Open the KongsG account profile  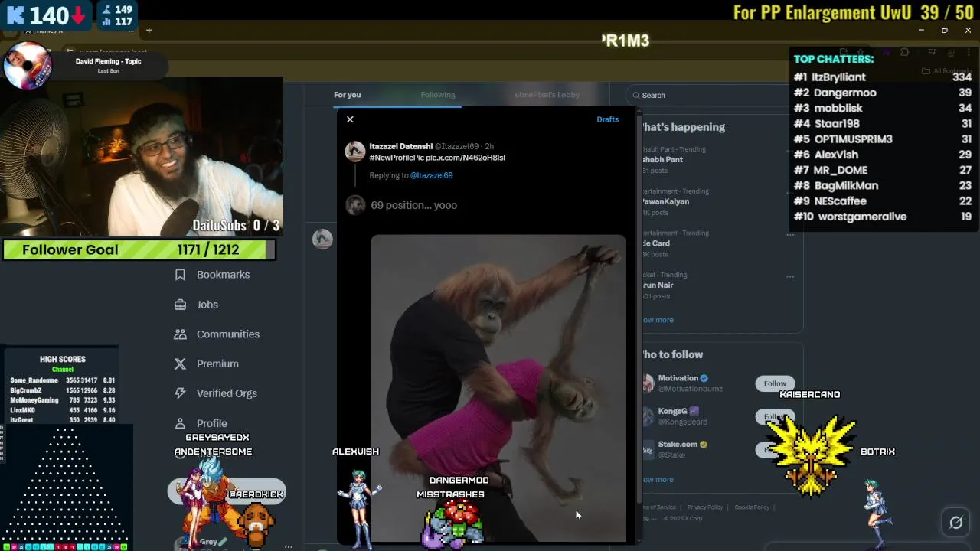(673, 412)
